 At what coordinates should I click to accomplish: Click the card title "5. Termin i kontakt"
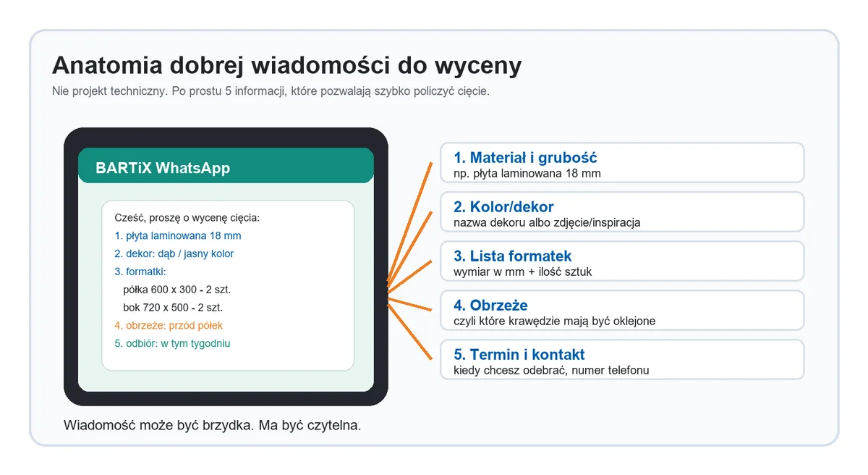coord(519,355)
